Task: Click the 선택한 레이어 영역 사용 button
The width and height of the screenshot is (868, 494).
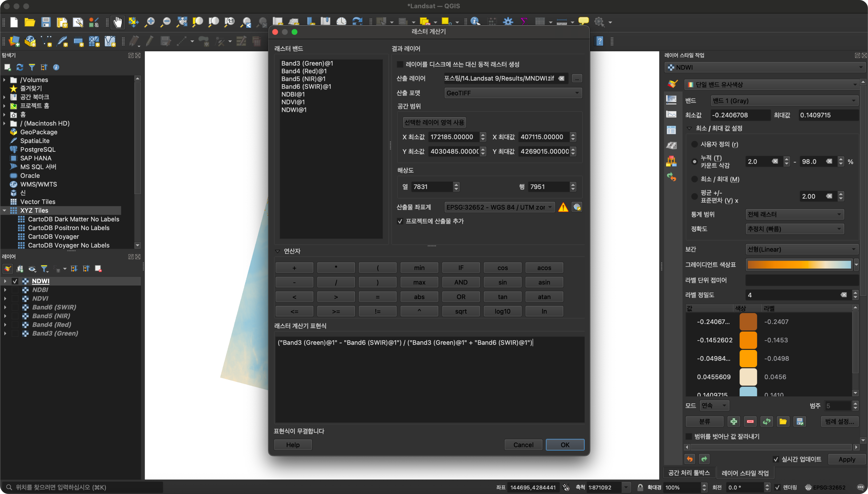Action: point(434,122)
